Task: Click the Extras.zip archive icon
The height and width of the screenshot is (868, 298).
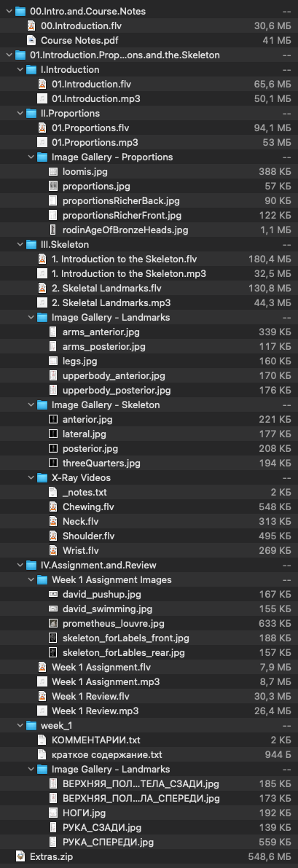Action: [x=20, y=856]
